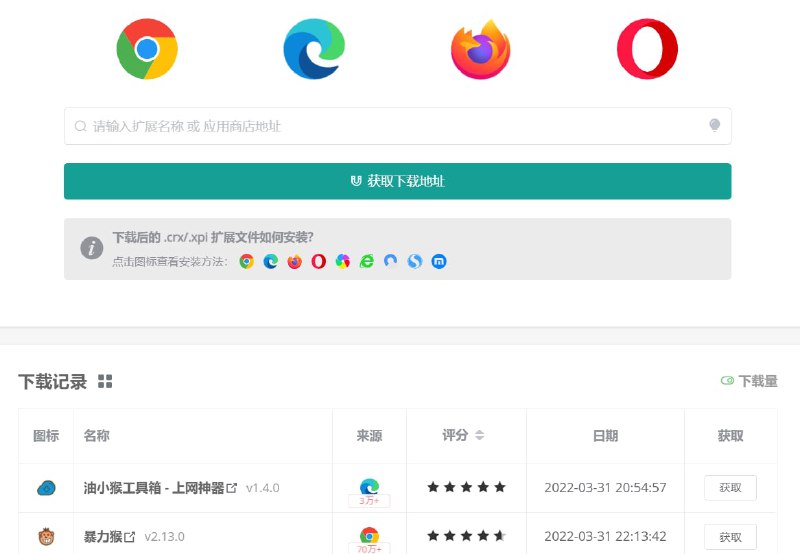Click the v1.4.0 version text
Viewport: 800px width, 554px height.
[262, 488]
